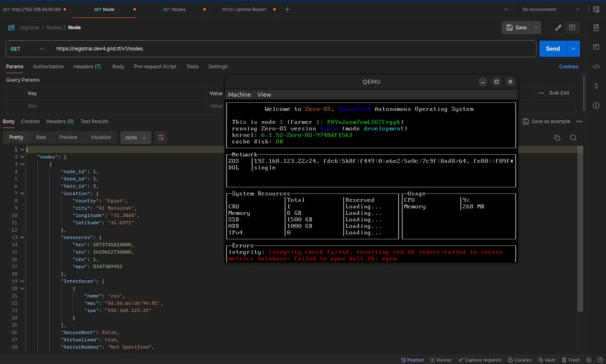This screenshot has height=364, width=606.
Task: Open the No environment dropdown
Action: 551,9
